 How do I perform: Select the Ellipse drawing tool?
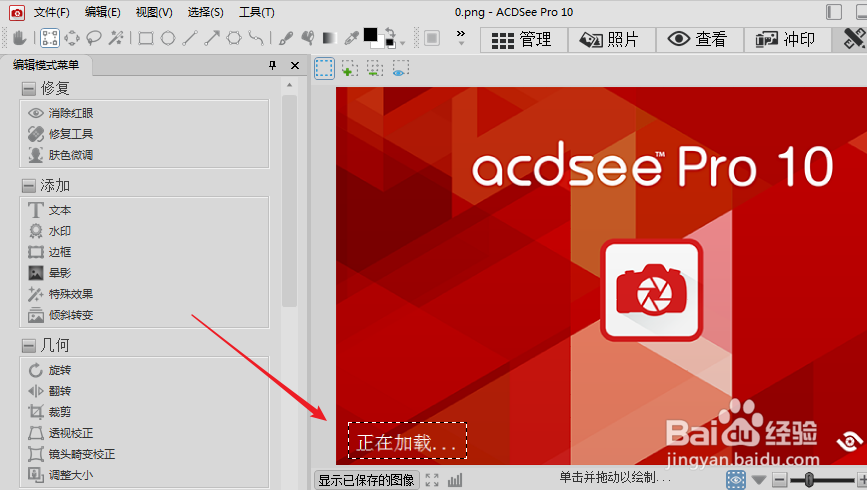(x=168, y=38)
